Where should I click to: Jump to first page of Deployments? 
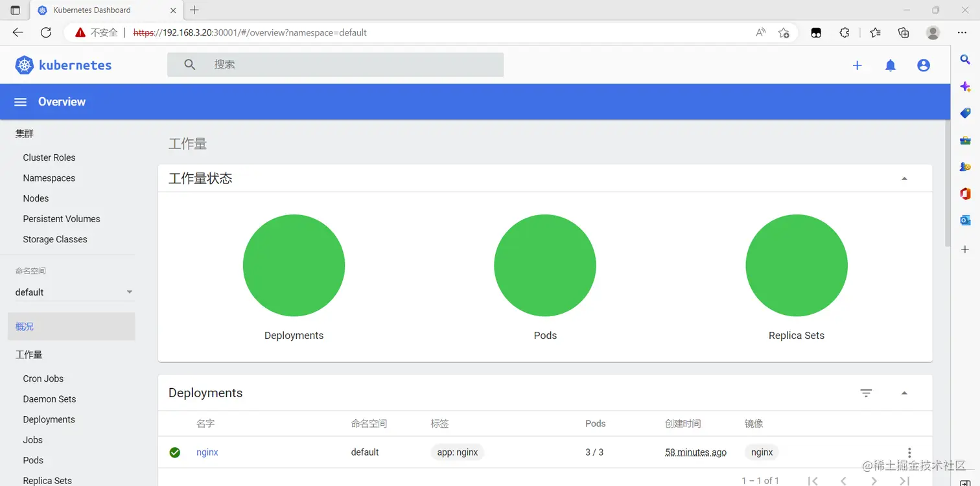[x=813, y=481]
